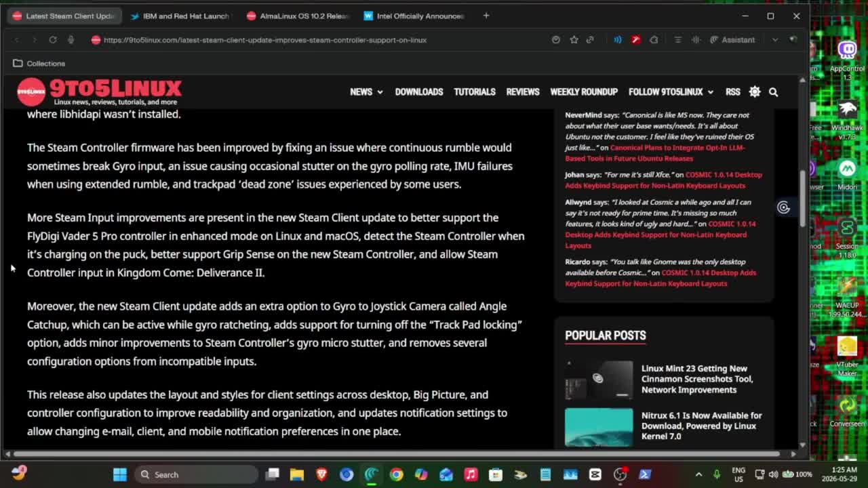
Task: Open the DOWNLOADS menu item
Action: [x=419, y=91]
